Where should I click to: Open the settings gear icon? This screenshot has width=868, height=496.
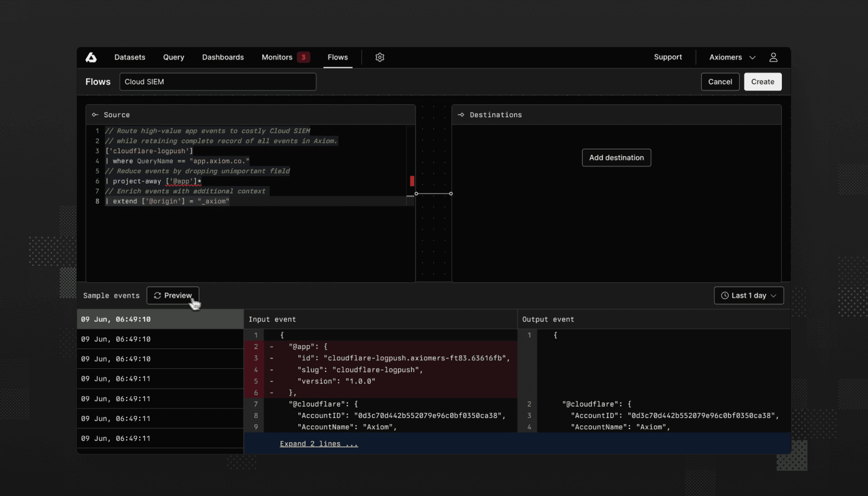coord(380,57)
